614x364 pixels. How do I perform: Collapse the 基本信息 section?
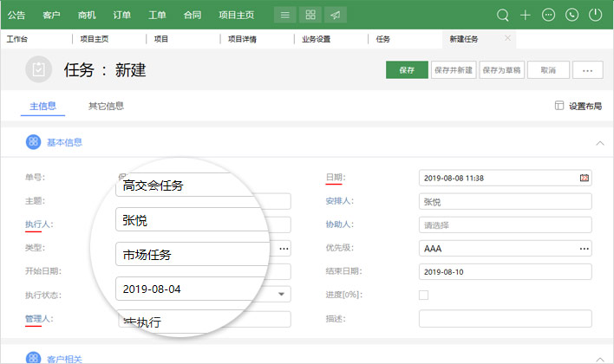(599, 141)
